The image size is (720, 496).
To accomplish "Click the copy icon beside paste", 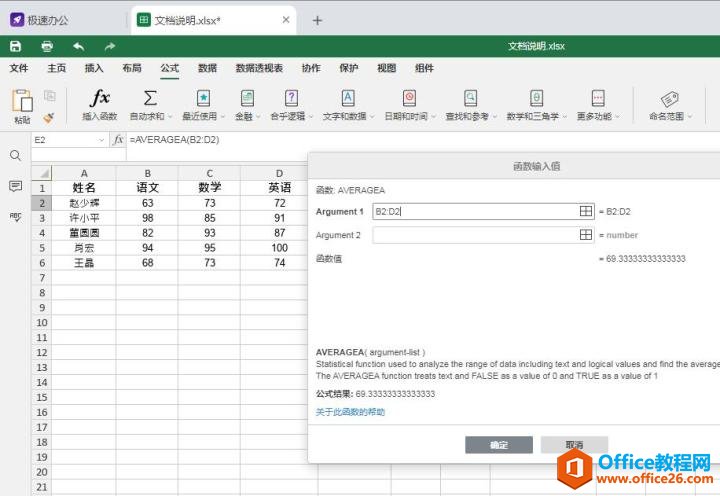I will (50, 96).
